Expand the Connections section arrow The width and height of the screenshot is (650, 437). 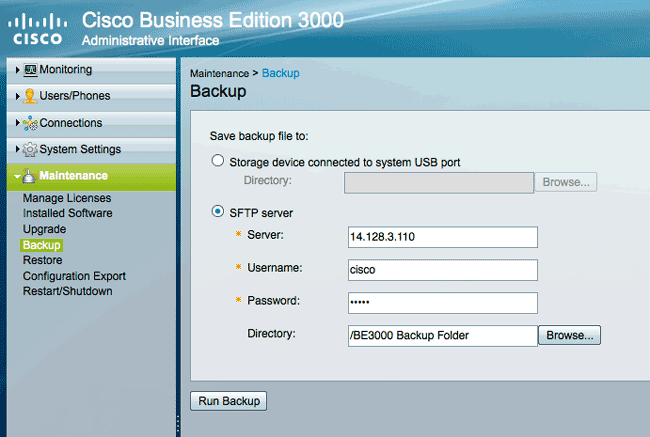[x=17, y=123]
